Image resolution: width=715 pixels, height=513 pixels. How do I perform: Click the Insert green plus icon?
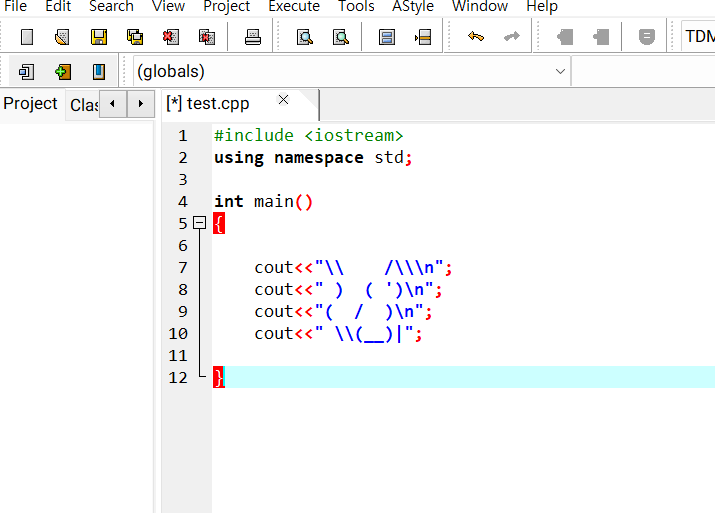pyautogui.click(x=63, y=72)
